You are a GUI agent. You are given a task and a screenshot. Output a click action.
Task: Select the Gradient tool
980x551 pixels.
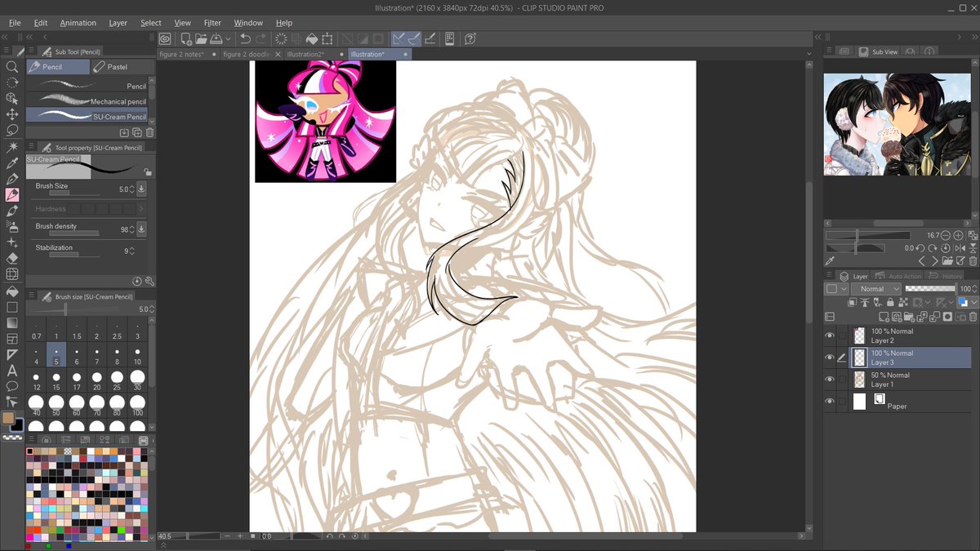pyautogui.click(x=11, y=322)
